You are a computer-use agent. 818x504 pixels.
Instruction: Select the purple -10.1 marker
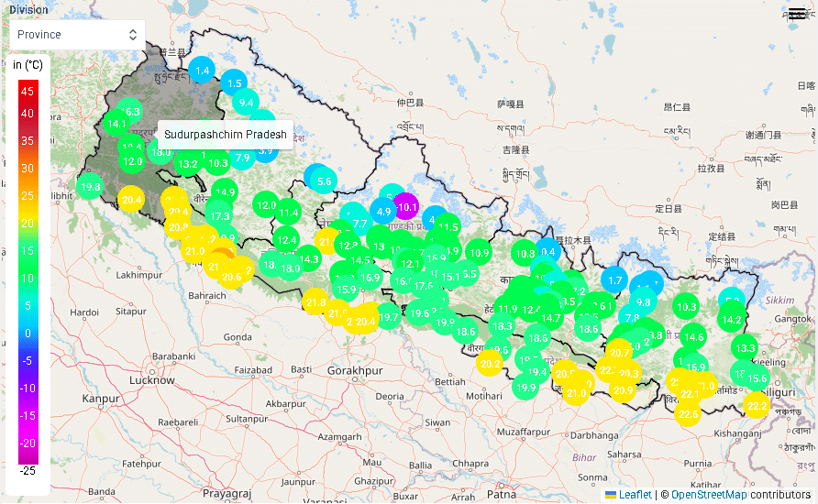[x=405, y=206]
